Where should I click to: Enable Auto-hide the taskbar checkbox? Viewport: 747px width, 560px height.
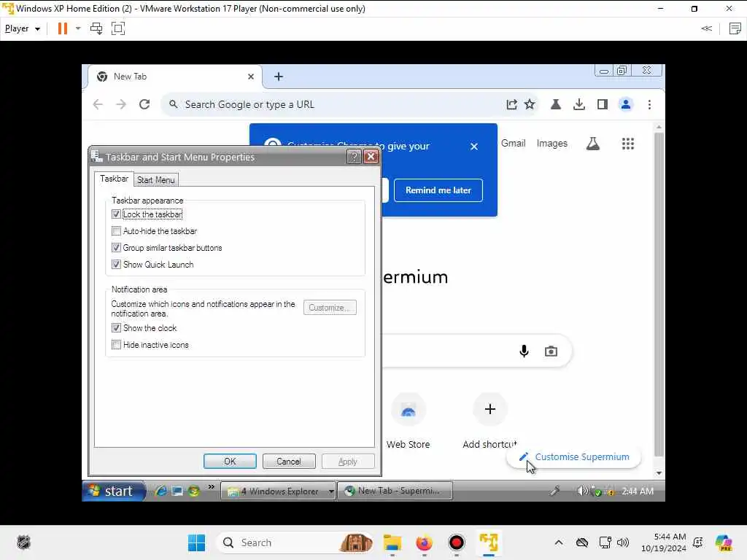click(x=116, y=231)
